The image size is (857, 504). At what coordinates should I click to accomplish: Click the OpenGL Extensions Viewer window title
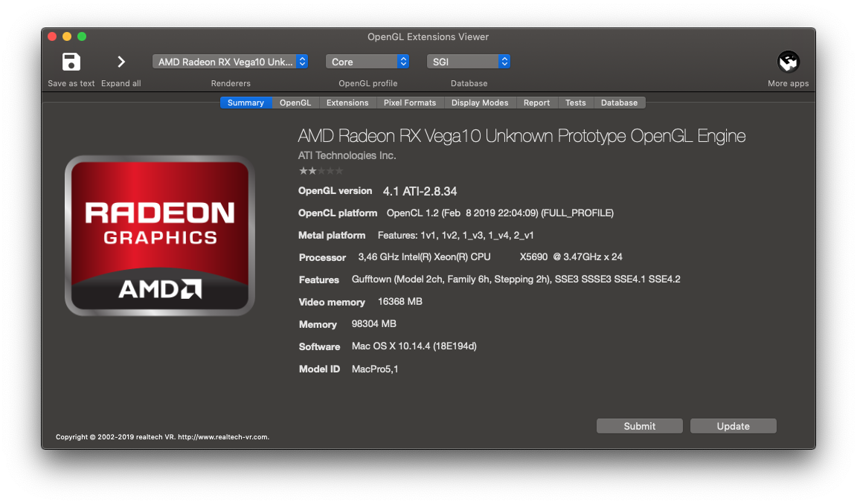pos(428,36)
